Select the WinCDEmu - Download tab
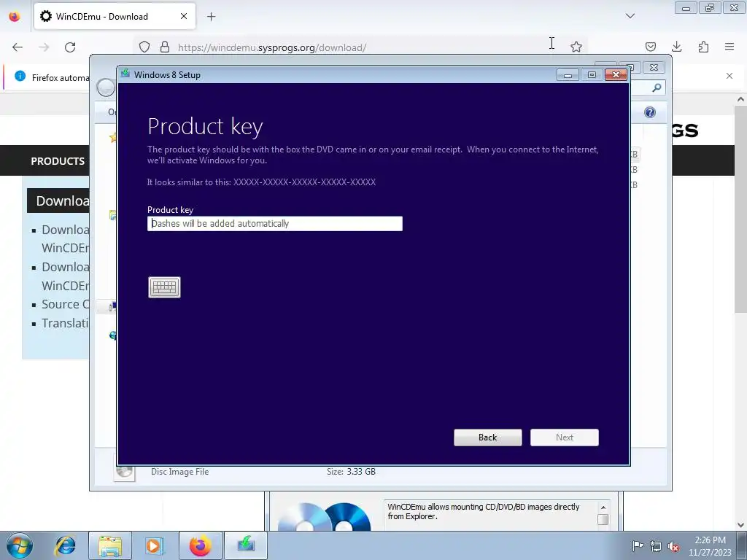Image resolution: width=747 pixels, height=560 pixels. coord(115,16)
